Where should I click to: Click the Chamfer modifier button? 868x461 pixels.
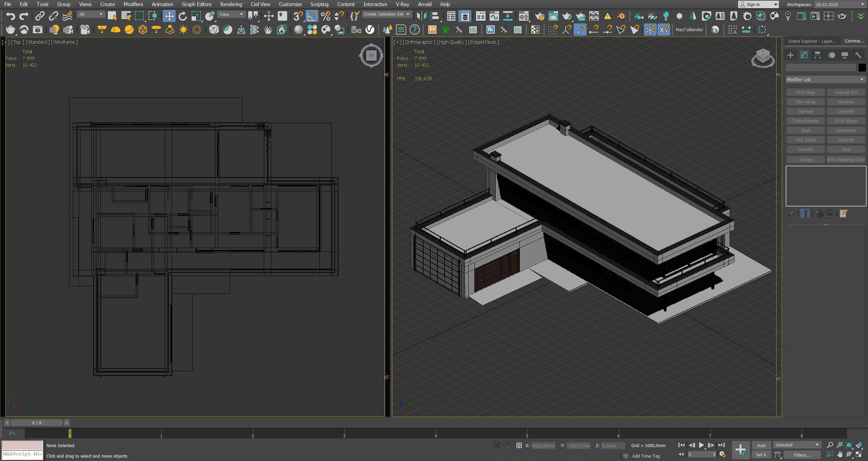tap(846, 111)
